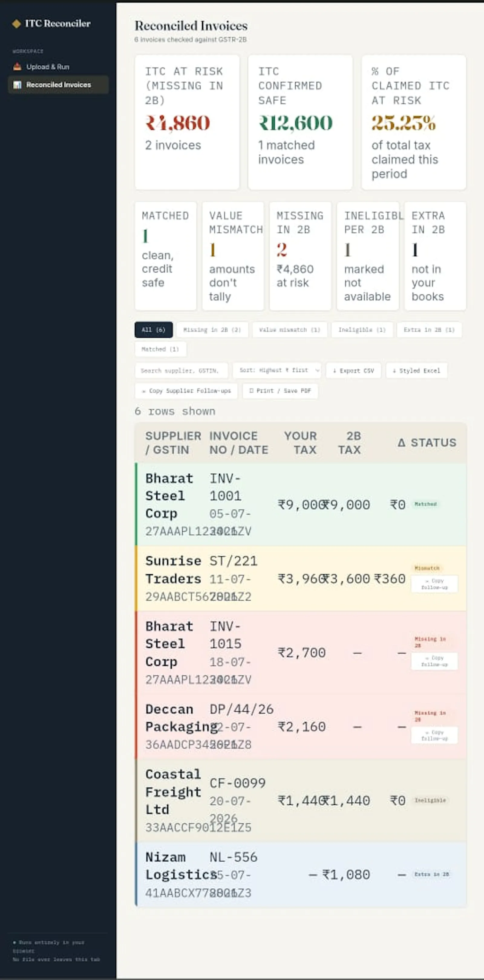
Task: Click invoice number NL-556
Action: [x=233, y=857]
